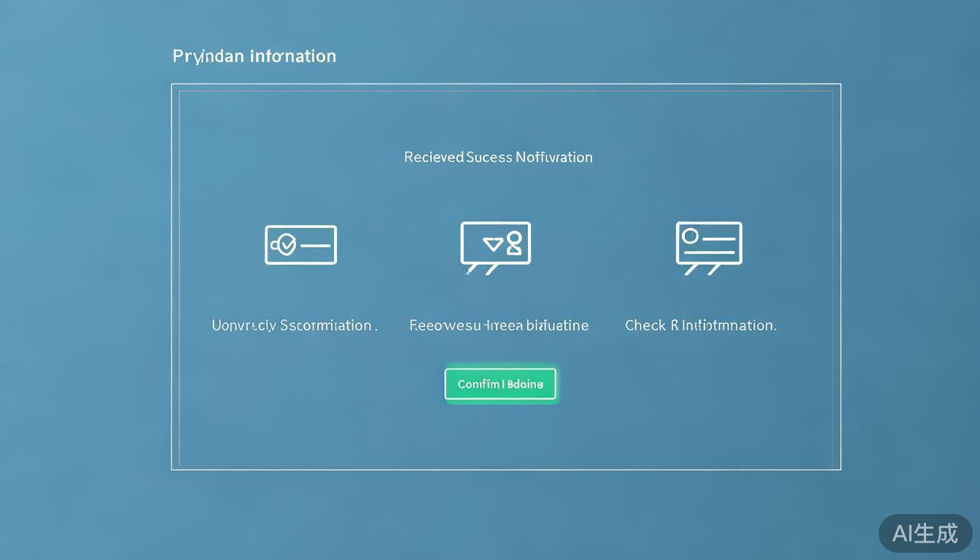
Task: Click the middle chat bubble icon
Action: tap(495, 244)
